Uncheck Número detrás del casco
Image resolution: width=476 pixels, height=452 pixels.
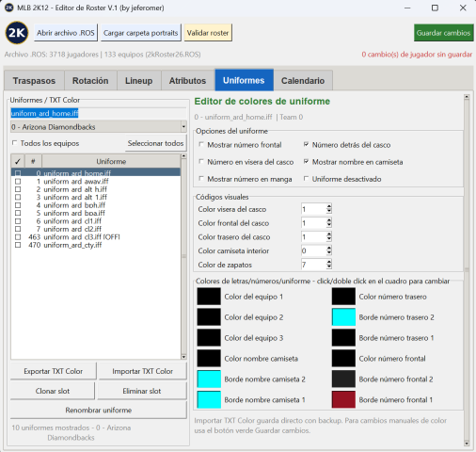pos(306,145)
